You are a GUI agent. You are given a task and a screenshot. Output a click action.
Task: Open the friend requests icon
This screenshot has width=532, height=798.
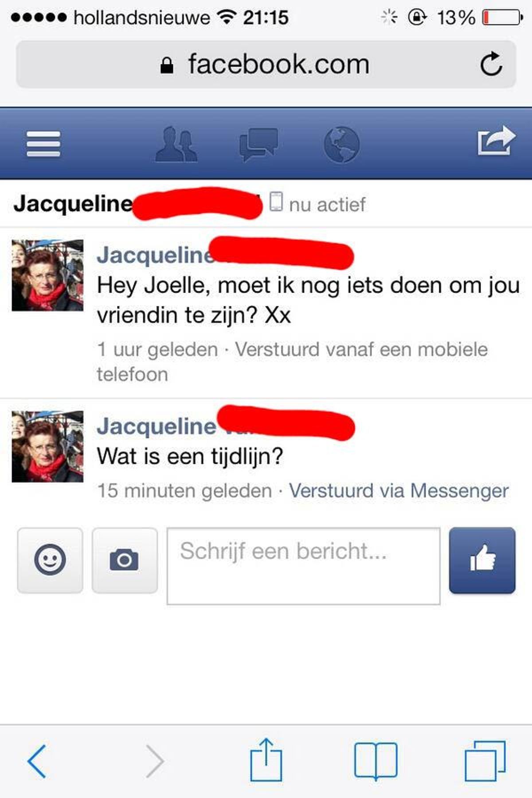tap(176, 144)
